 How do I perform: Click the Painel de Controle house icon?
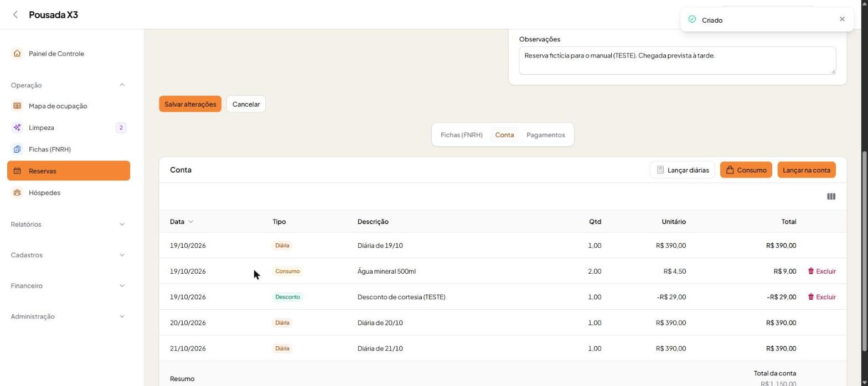pyautogui.click(x=17, y=54)
